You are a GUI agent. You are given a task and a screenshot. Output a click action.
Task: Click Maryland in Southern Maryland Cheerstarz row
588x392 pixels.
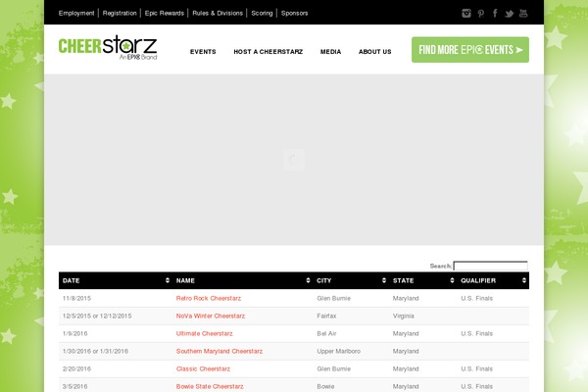tap(406, 351)
